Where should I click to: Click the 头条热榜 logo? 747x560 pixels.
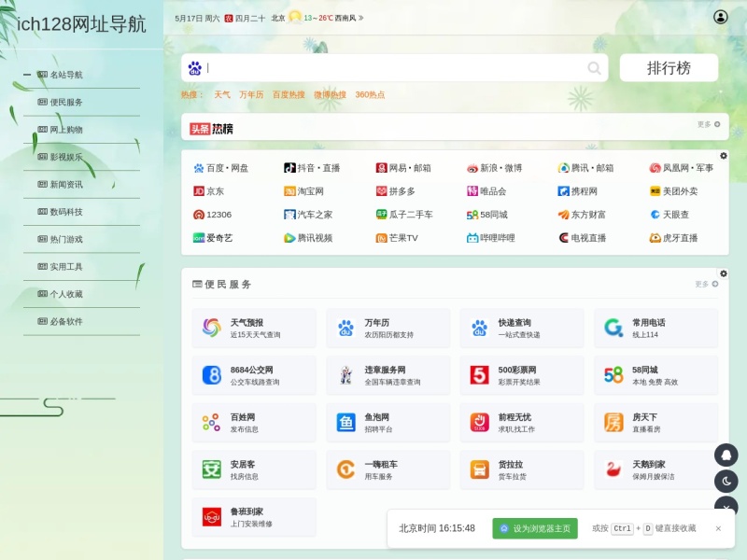(211, 129)
